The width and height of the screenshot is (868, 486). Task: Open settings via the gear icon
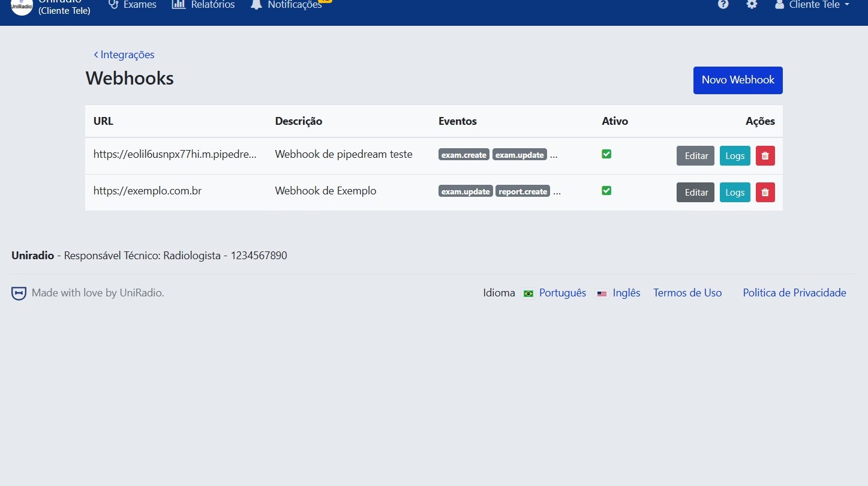tap(752, 5)
